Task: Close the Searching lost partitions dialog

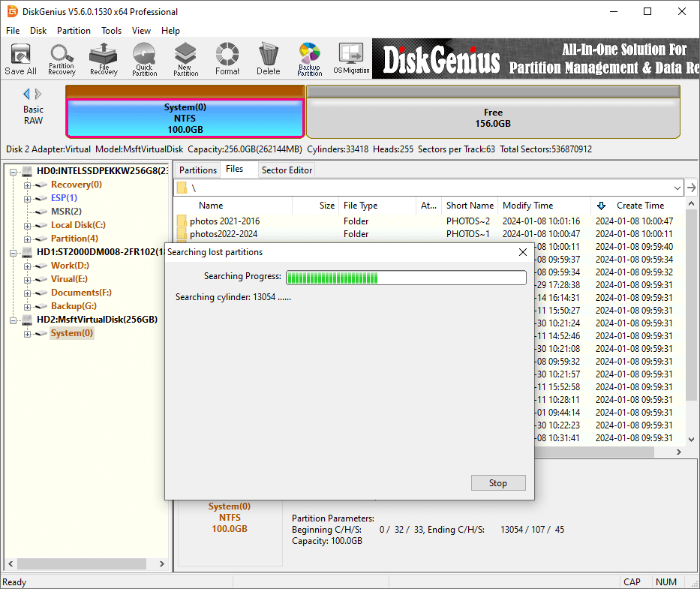Action: (523, 252)
